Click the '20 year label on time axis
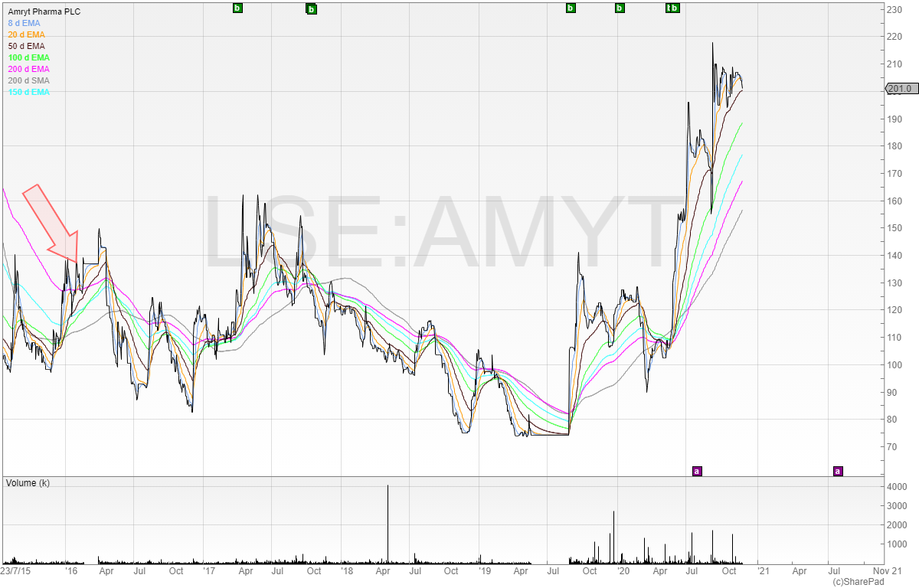Image resolution: width=919 pixels, height=588 pixels. 623,570
